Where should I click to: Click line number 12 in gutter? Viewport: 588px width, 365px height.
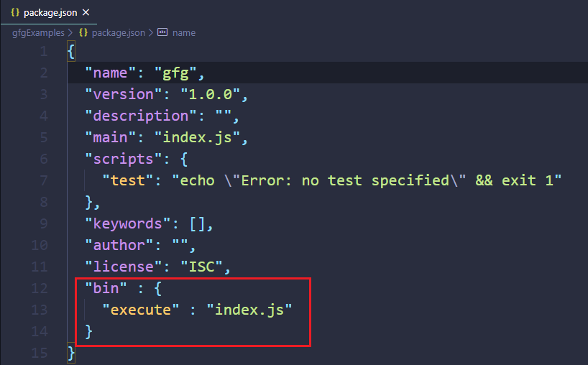(x=40, y=288)
